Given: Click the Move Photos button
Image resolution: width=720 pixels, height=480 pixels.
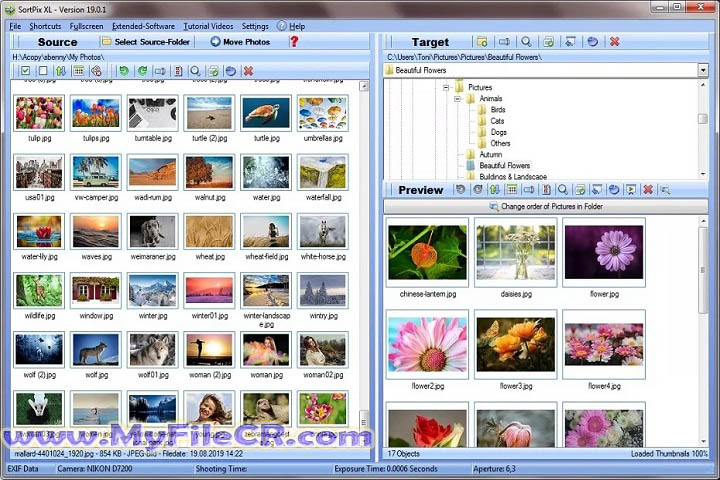Looking at the screenshot, I should pyautogui.click(x=241, y=42).
